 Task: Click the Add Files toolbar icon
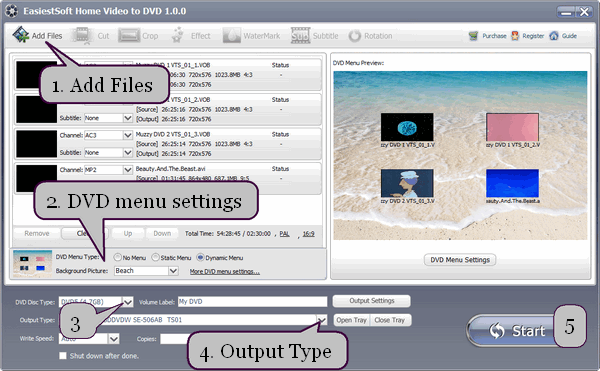[x=21, y=35]
